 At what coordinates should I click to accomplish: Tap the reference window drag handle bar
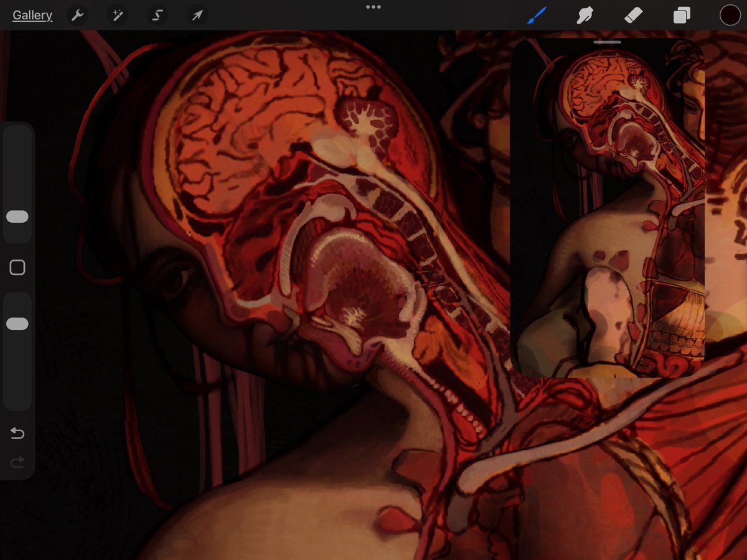tap(608, 42)
